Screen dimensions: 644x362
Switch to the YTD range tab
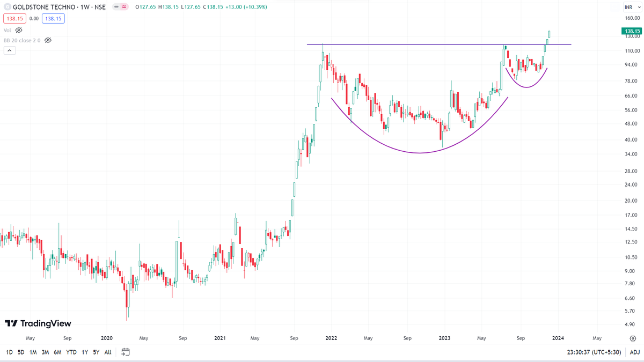point(71,352)
